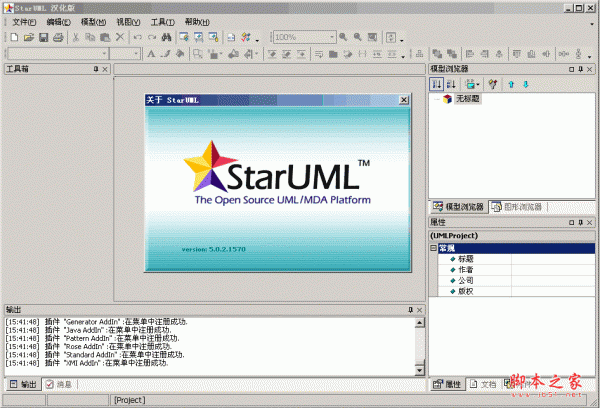
Task: Align elements left using the align left icon
Action: click(470, 54)
